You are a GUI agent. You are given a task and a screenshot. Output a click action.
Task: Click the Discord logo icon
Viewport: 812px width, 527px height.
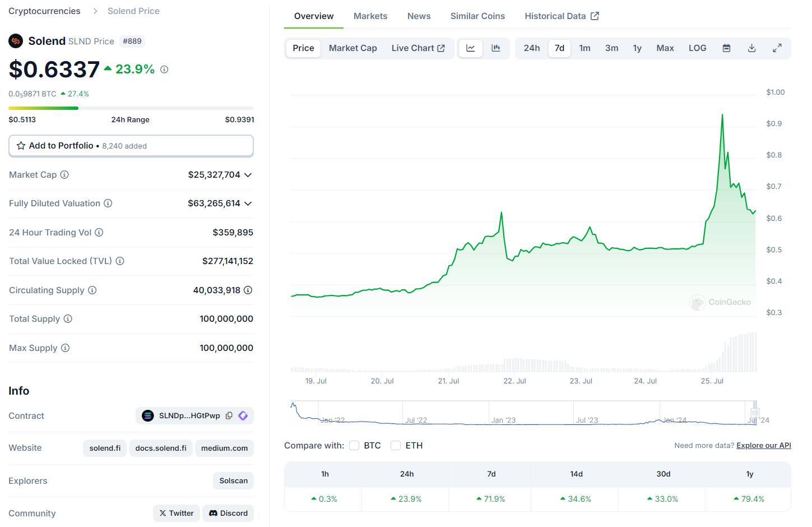coord(213,514)
